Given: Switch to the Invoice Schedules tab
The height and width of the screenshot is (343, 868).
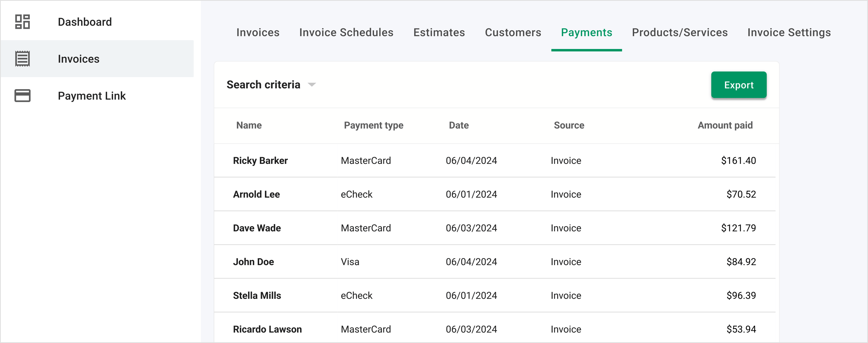Looking at the screenshot, I should point(346,33).
